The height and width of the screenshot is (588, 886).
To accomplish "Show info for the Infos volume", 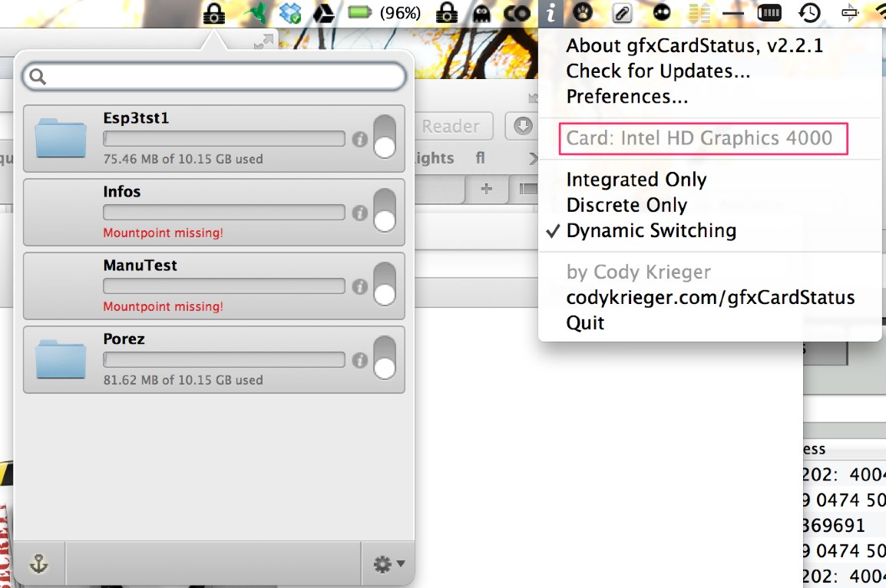I will (x=359, y=213).
